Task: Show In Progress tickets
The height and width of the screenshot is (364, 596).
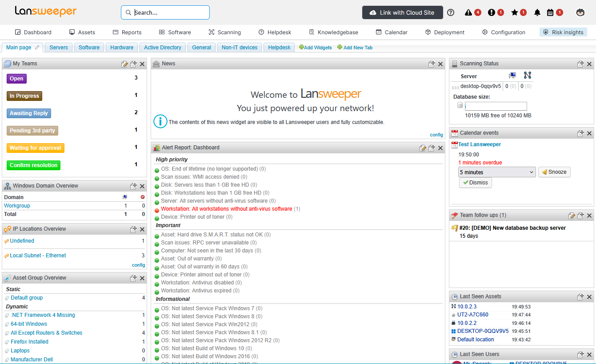Action: [24, 96]
